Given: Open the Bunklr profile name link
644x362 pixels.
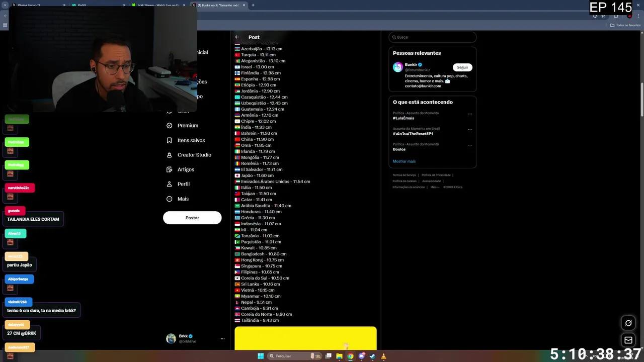Looking at the screenshot, I should tap(411, 65).
